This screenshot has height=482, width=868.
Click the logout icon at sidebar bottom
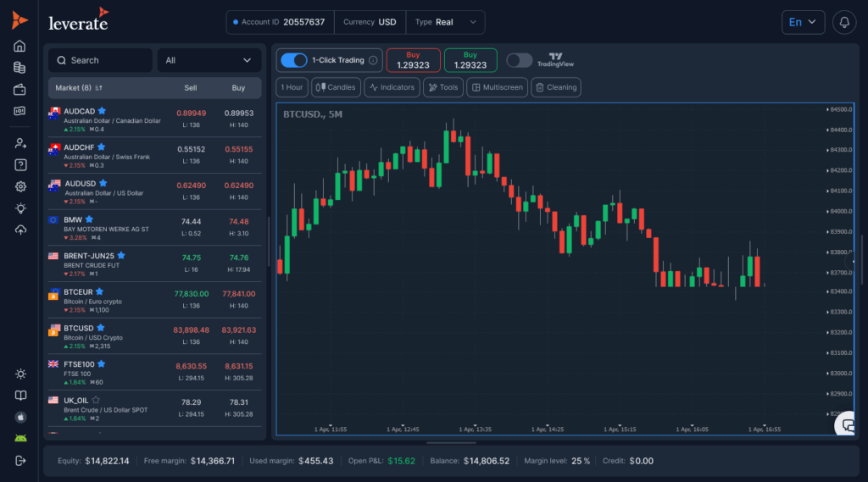coord(19,460)
